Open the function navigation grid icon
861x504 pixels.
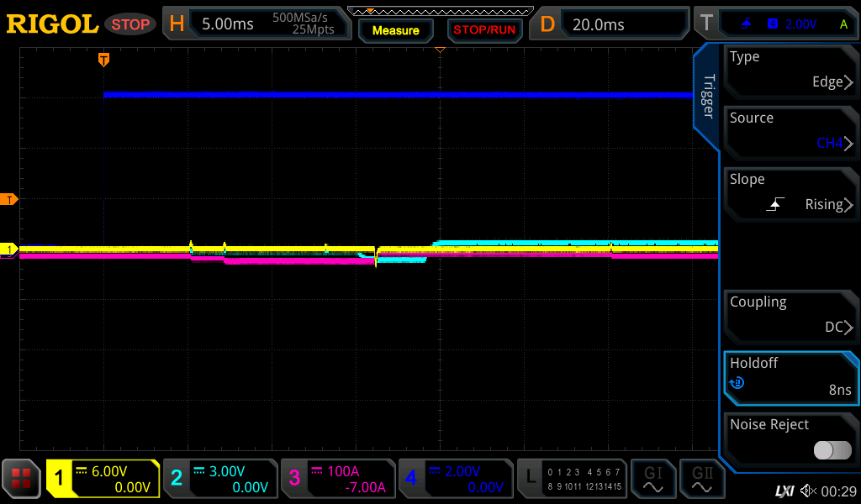(x=21, y=479)
